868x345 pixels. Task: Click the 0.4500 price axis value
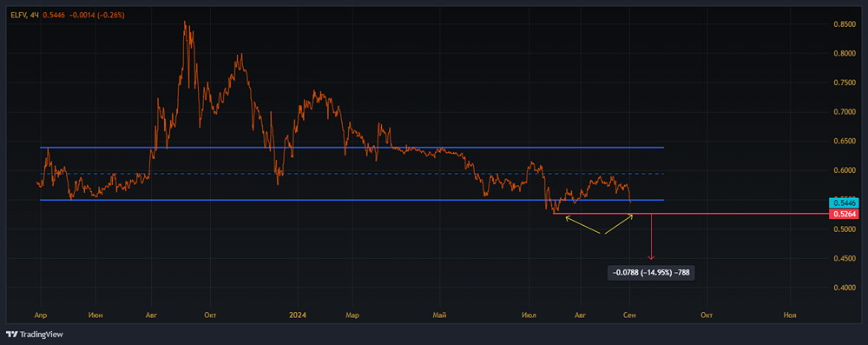click(845, 258)
